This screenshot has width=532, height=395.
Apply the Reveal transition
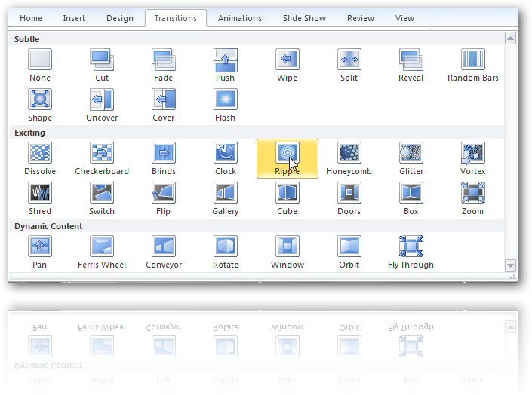[x=411, y=65]
